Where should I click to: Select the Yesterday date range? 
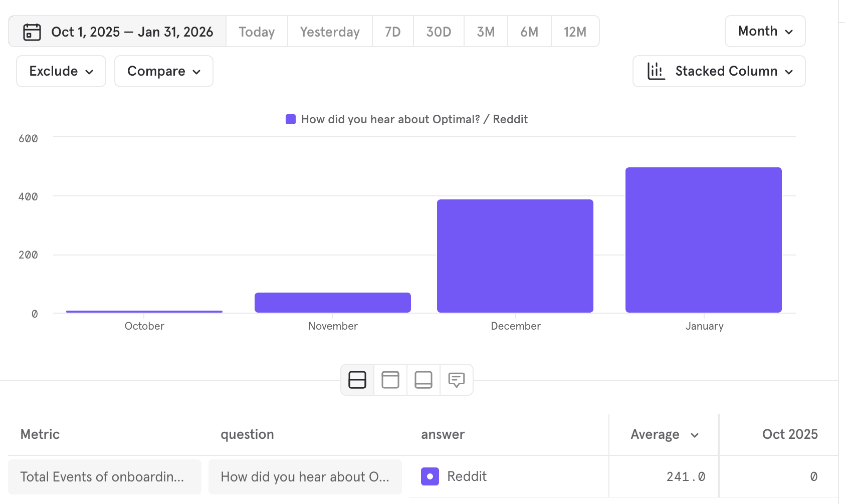click(x=330, y=32)
